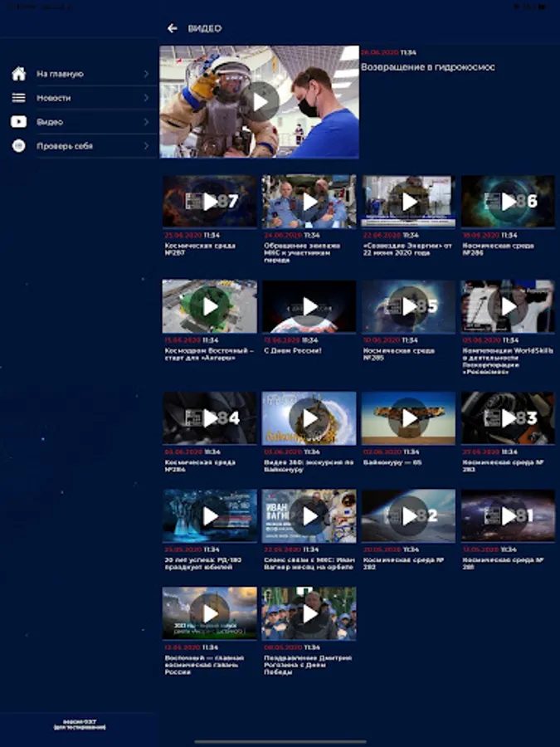The image size is (560, 747).
Task: Play Dmitry Rogozin's Victory Day greeting video
Action: (309, 613)
